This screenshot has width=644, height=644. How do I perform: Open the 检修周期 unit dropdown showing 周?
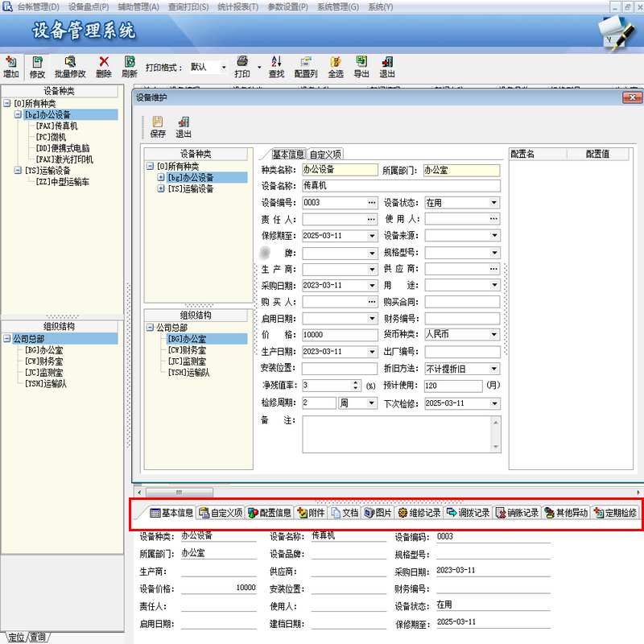(372, 403)
